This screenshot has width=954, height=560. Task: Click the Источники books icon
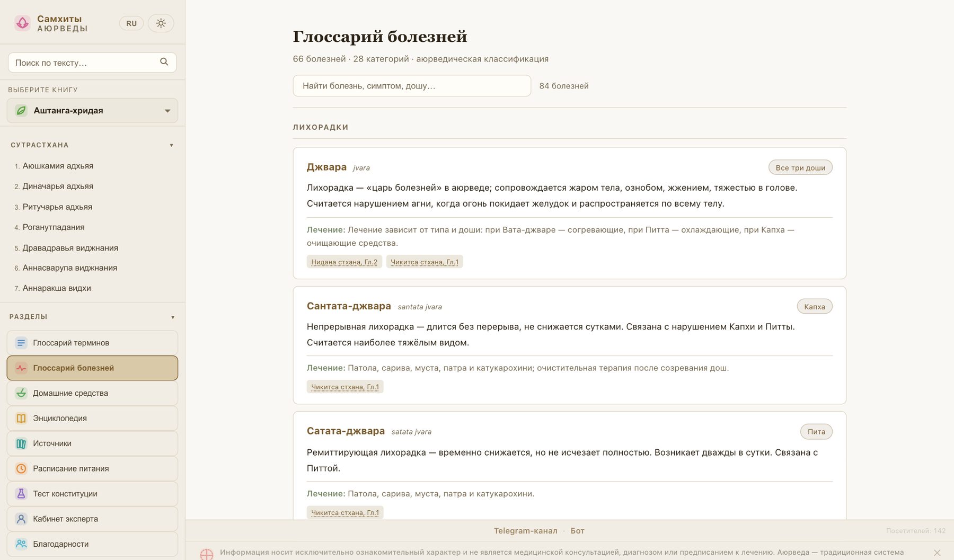click(21, 443)
